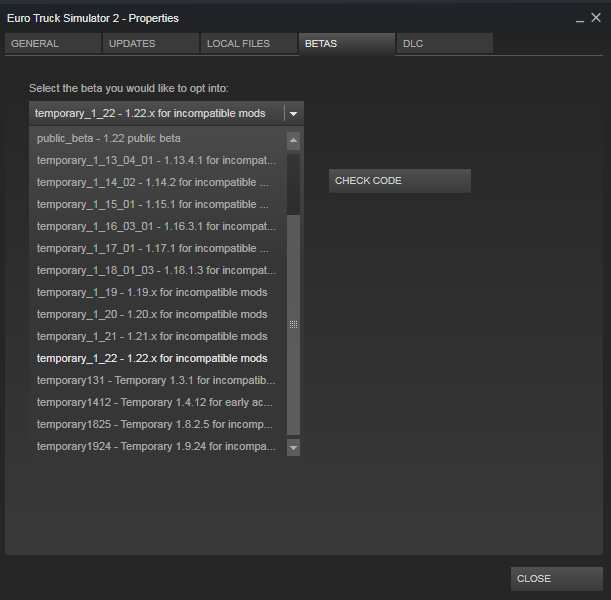The image size is (611, 600).
Task: Switch to the GENERAL tab
Action: tap(53, 43)
